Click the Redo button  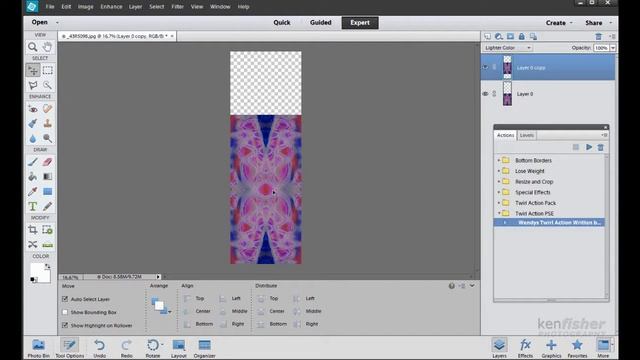127,348
